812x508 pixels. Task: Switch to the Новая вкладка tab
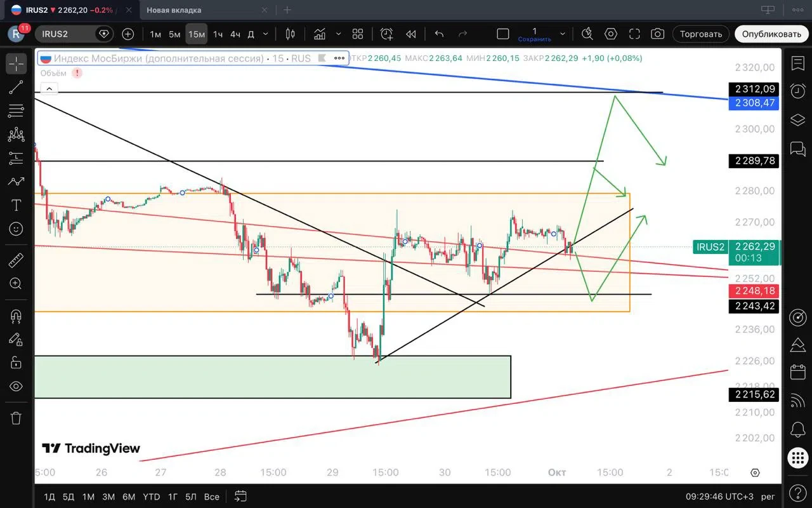click(174, 10)
